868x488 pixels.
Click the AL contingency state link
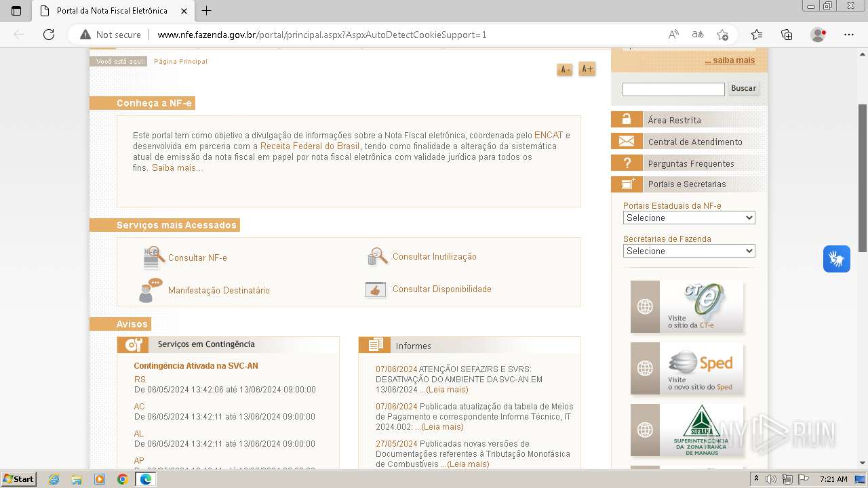pos(139,434)
